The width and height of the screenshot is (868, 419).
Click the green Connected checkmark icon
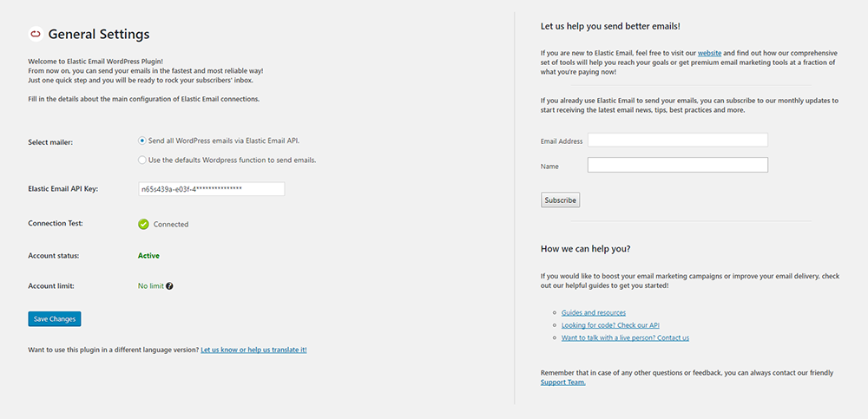tap(143, 224)
